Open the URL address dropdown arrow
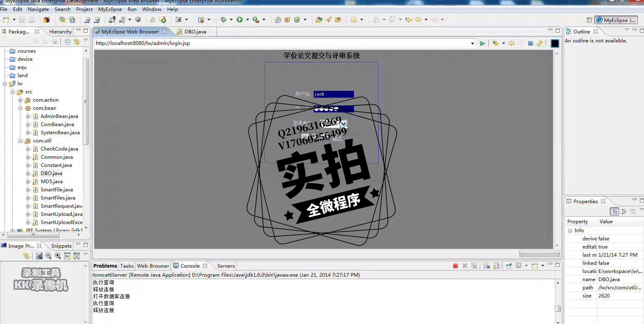644x324 pixels. pyautogui.click(x=472, y=43)
